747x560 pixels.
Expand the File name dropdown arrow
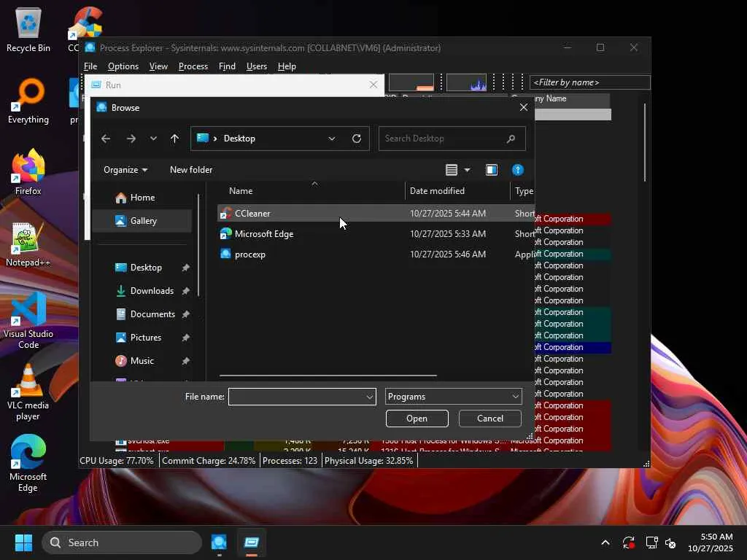[370, 397]
